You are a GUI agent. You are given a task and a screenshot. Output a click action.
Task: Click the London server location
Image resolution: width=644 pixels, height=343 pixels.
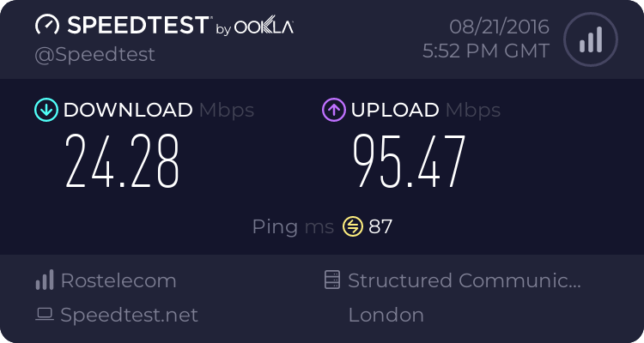(386, 315)
